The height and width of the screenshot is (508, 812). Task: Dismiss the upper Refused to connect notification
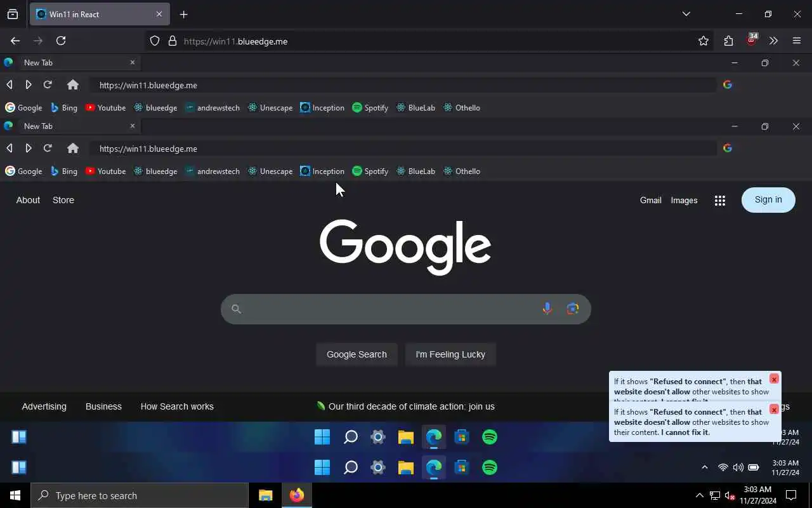point(774,379)
